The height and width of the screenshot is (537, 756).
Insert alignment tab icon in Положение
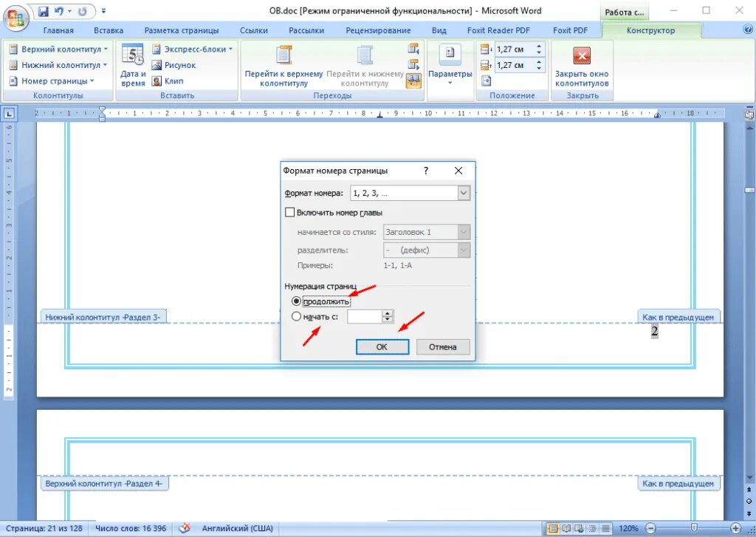(x=486, y=81)
